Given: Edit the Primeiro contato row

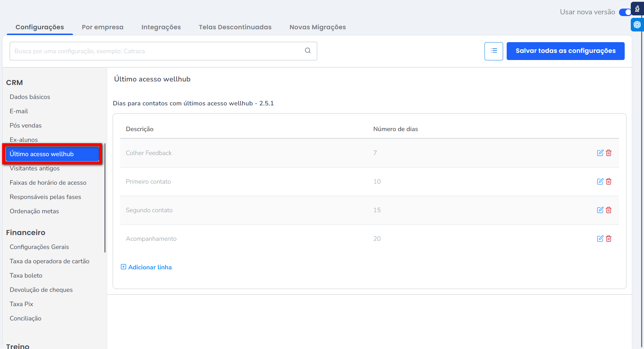Looking at the screenshot, I should click(x=600, y=181).
